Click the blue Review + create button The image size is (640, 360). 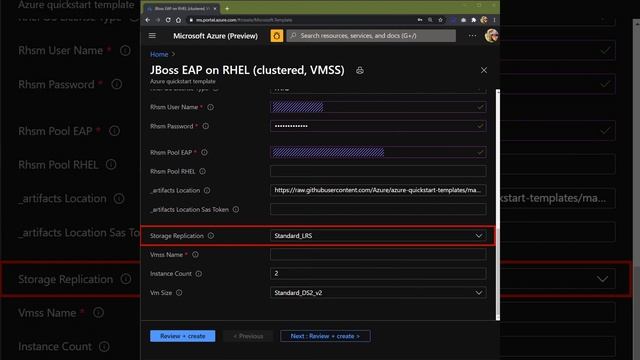click(x=182, y=336)
